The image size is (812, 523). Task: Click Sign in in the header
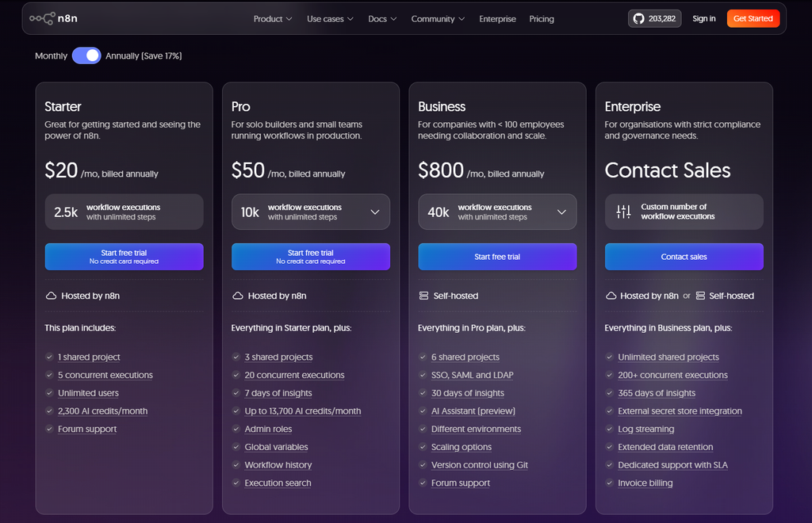click(x=704, y=19)
